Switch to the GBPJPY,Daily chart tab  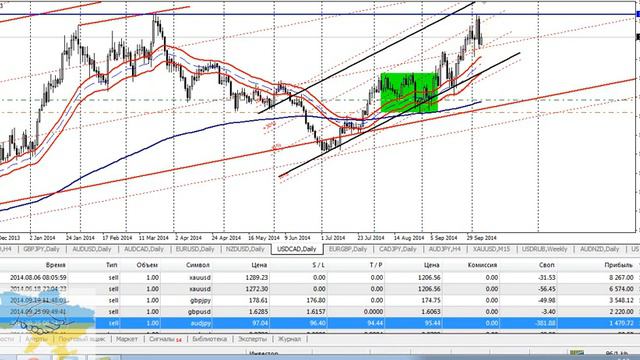pyautogui.click(x=41, y=249)
